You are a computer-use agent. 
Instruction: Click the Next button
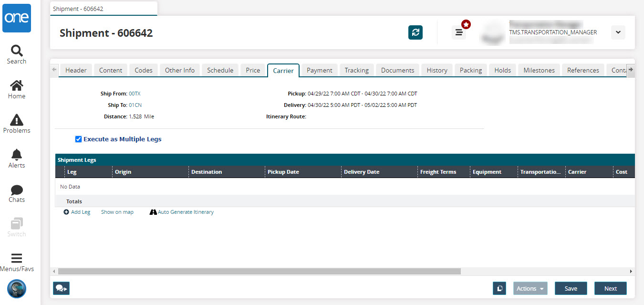tap(611, 288)
